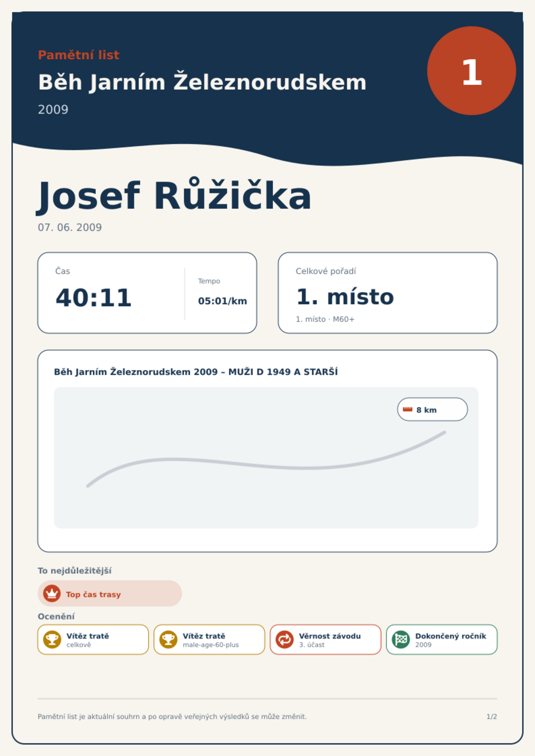Click the repeat arrows icon in Věrnost závodu

click(284, 639)
